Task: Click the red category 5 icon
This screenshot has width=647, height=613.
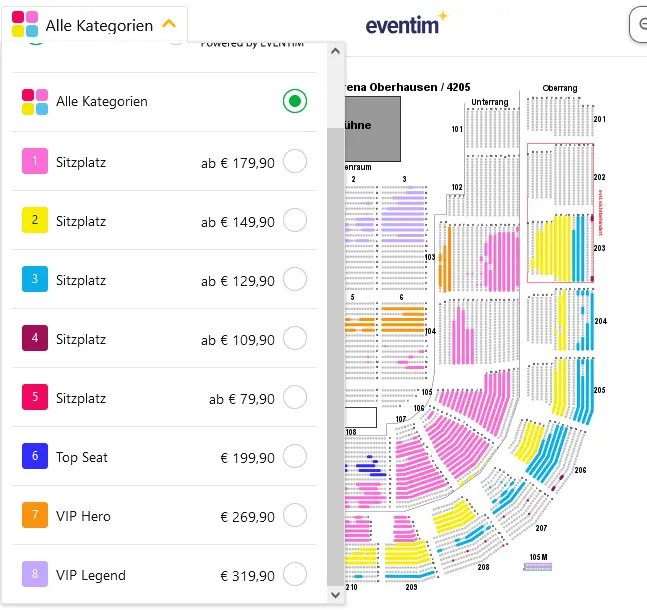Action: pyautogui.click(x=35, y=397)
